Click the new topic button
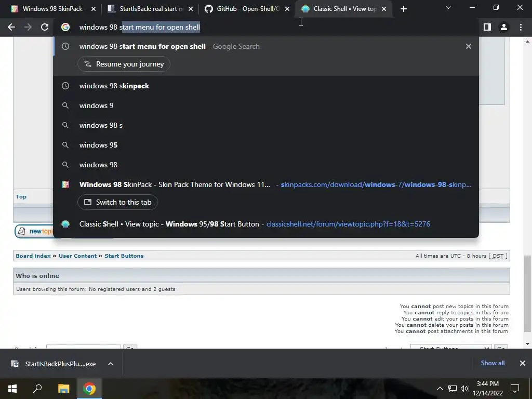 pos(34,231)
